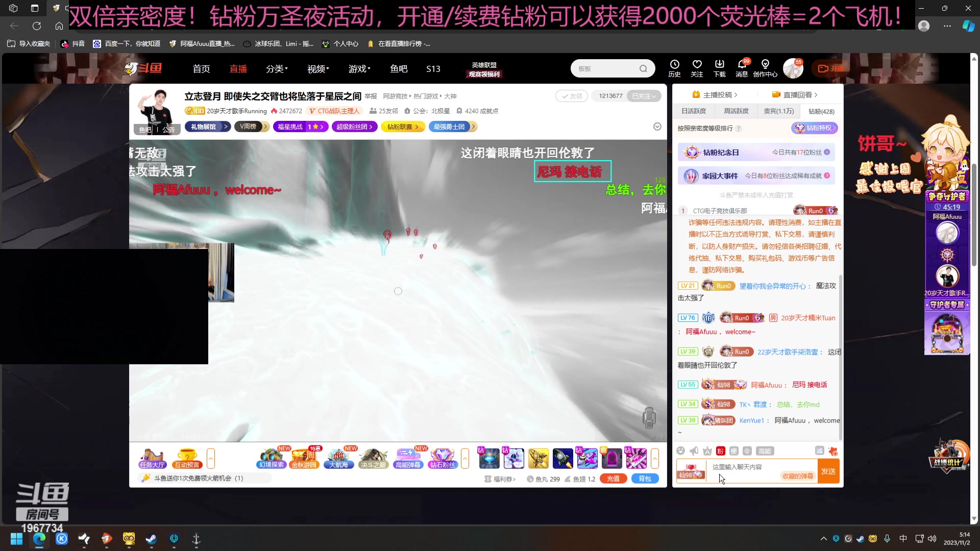Click the 任务大厅 task hall icon

point(152,458)
